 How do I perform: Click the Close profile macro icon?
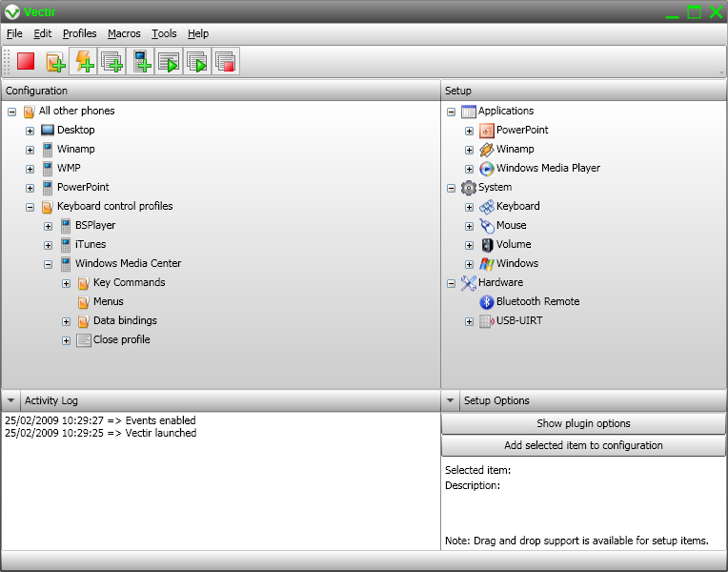(x=84, y=340)
